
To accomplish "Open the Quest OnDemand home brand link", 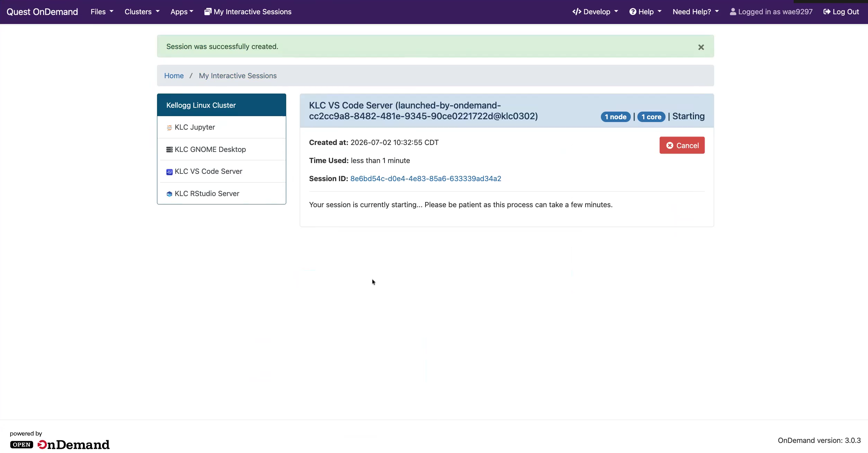I will tap(42, 12).
